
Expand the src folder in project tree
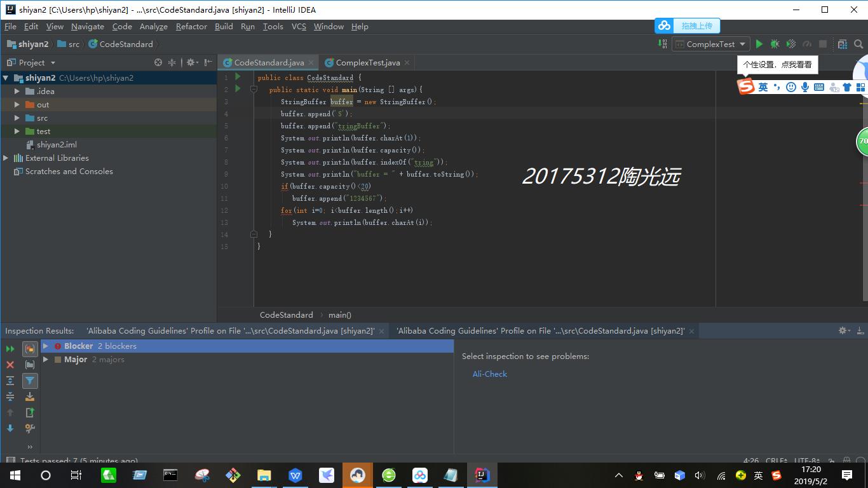[x=17, y=118]
